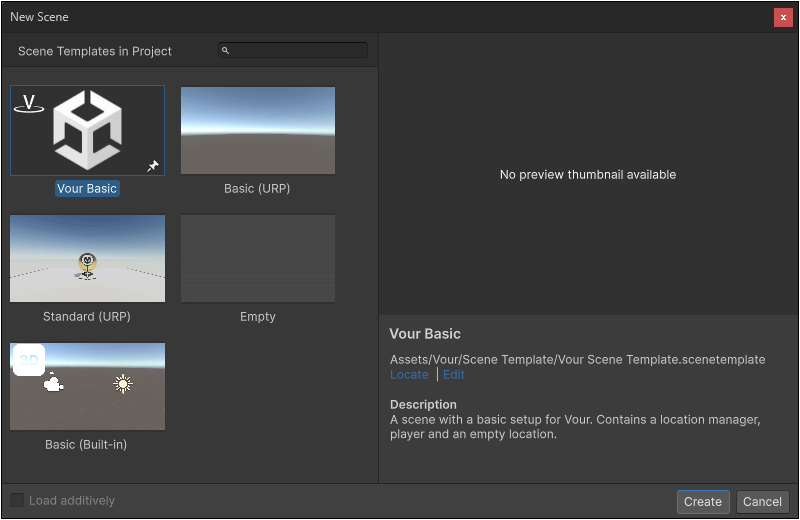Click the Edit link beside Locate
Viewport: 800px width, 520px height.
(454, 374)
